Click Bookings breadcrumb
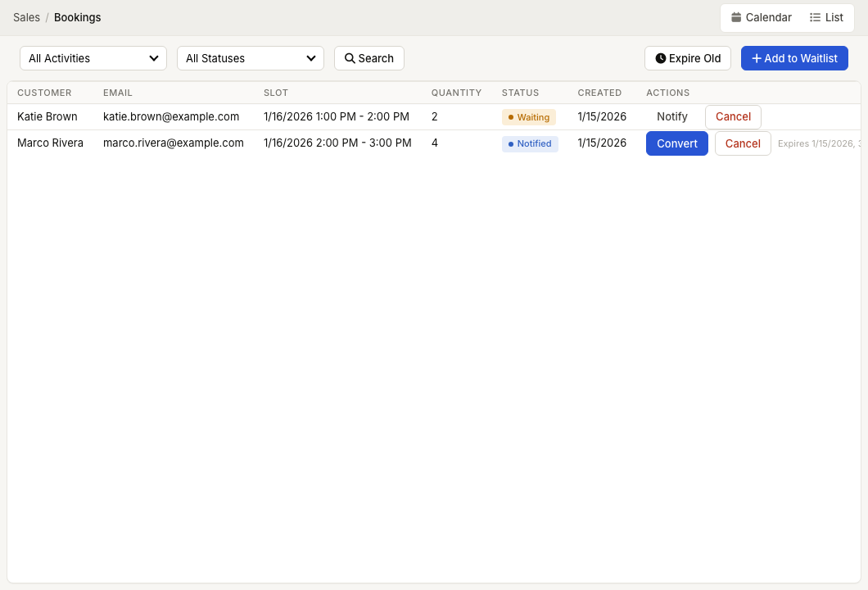The width and height of the screenshot is (868, 590). coord(78,18)
